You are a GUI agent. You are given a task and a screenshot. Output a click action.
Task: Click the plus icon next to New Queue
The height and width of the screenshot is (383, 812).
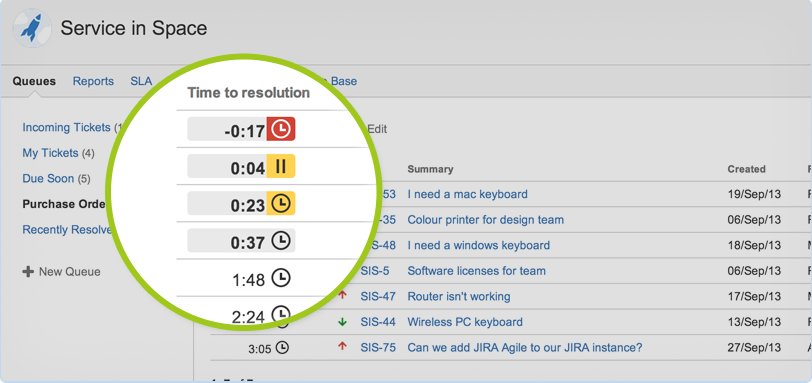(x=28, y=272)
